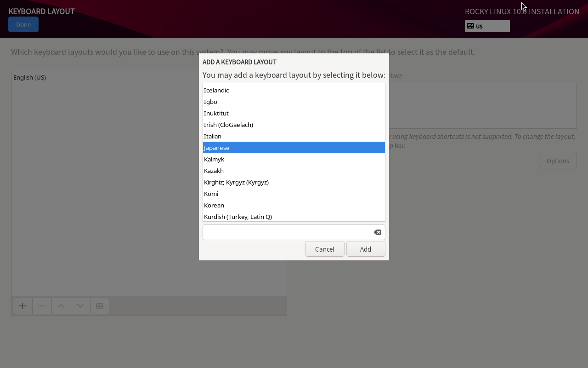Click the Add button
This screenshot has width=588, height=368.
click(x=366, y=249)
